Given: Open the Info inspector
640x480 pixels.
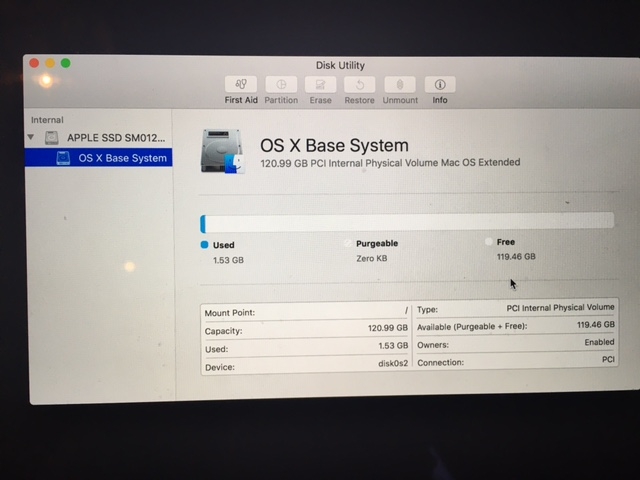Looking at the screenshot, I should pos(440,84).
